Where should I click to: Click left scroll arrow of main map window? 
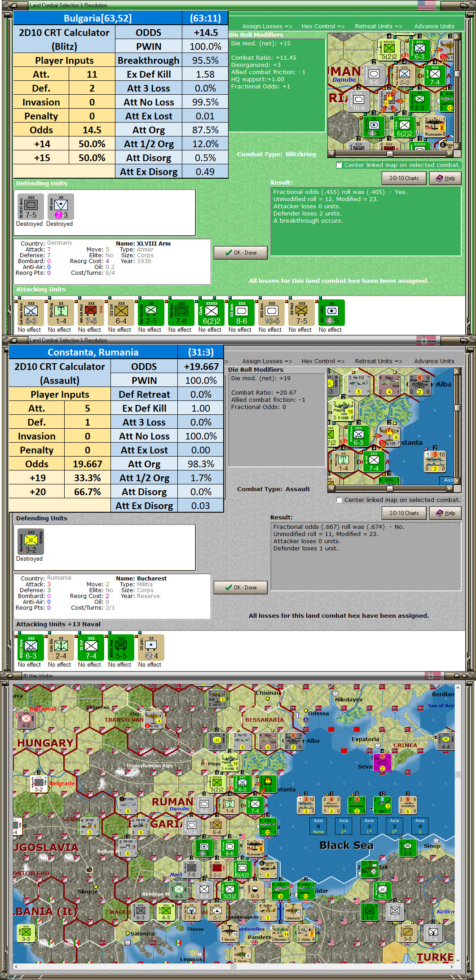point(16,967)
